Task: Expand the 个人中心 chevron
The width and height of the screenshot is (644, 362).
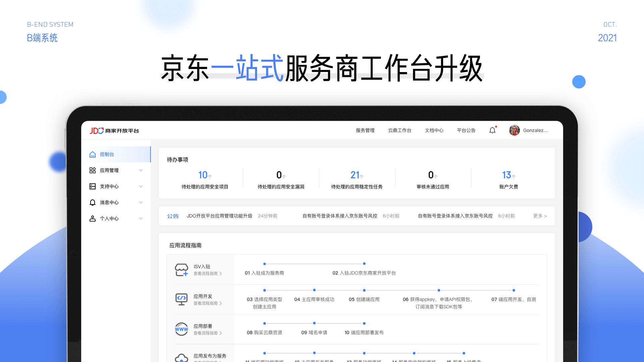Action: point(141,219)
